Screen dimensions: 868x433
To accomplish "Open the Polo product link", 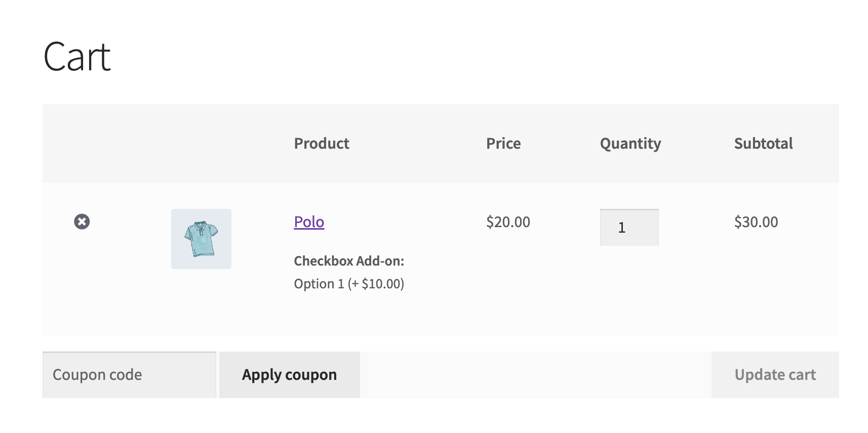I will [309, 222].
